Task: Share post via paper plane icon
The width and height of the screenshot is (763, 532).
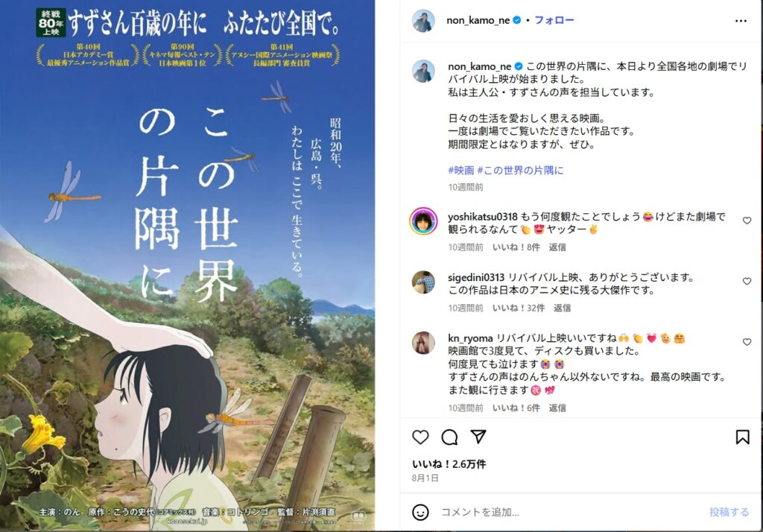Action: 478,437
